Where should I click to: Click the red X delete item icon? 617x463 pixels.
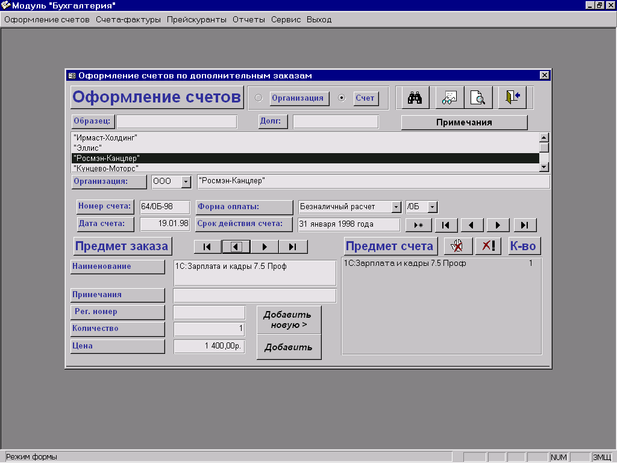(487, 246)
